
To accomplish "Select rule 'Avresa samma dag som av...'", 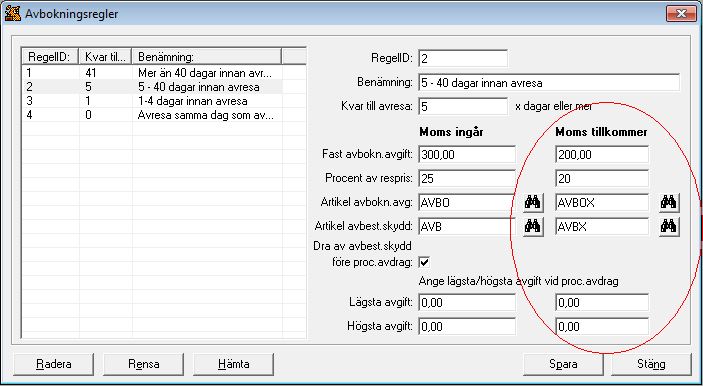I will click(x=152, y=115).
